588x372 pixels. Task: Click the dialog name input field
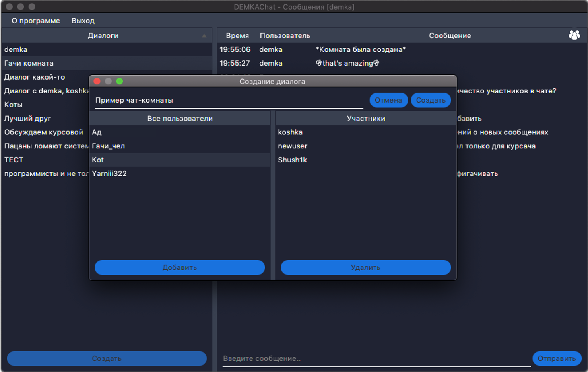coord(229,100)
